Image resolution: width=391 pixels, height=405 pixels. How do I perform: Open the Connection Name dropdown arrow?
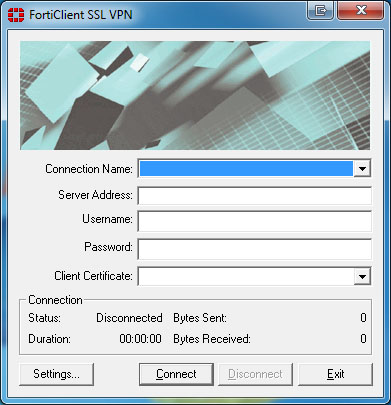click(362, 169)
